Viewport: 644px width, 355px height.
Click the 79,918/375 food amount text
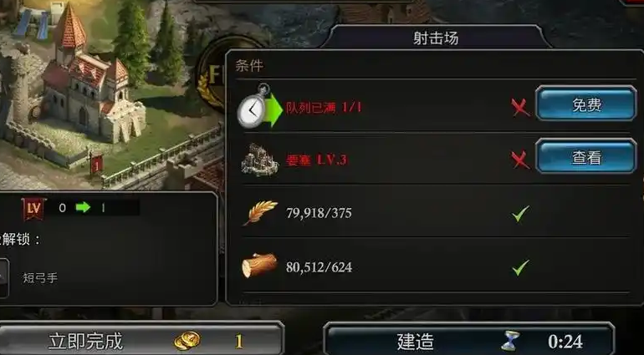pyautogui.click(x=319, y=213)
